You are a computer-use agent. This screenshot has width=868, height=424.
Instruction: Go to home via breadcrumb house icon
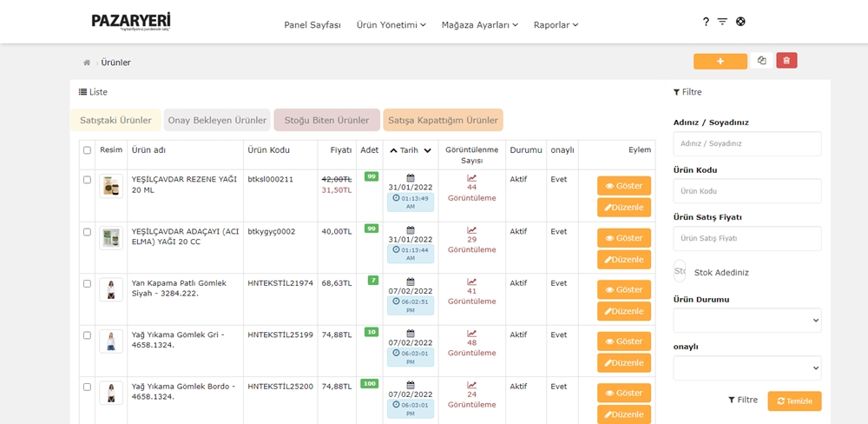click(x=87, y=63)
